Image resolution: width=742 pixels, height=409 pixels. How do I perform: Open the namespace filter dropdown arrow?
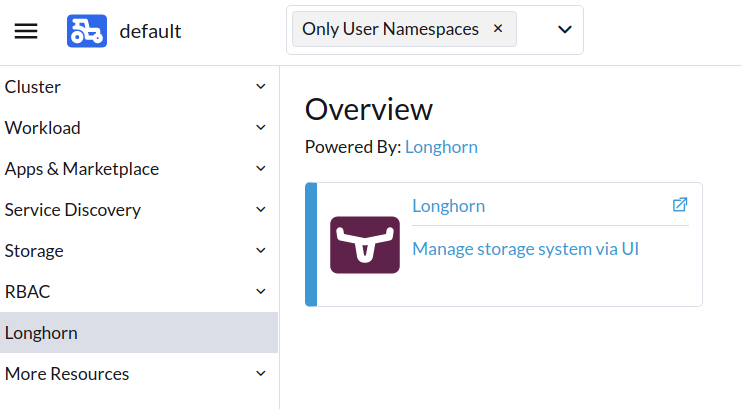[564, 30]
